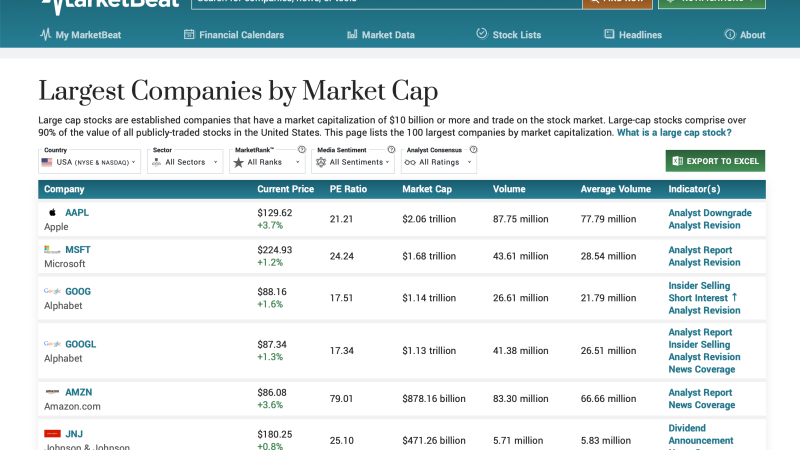Open the All Ratings dropdown

(440, 162)
